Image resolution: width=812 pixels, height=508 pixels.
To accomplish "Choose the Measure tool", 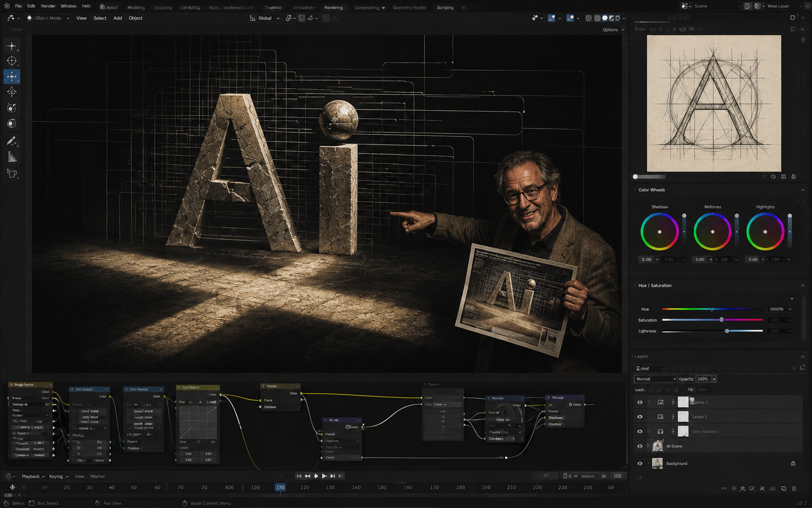I will tap(12, 157).
